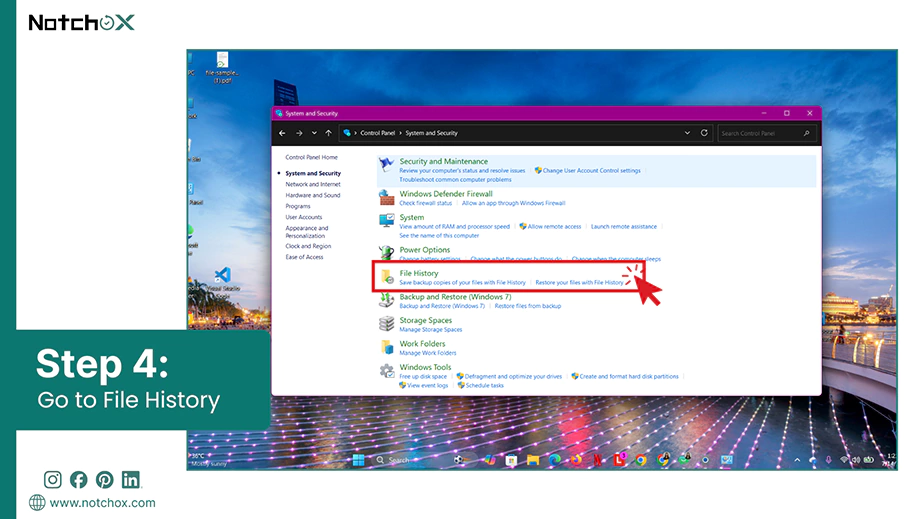The image size is (922, 519).
Task: Click Create and format hard disk partitions
Action: tap(628, 377)
